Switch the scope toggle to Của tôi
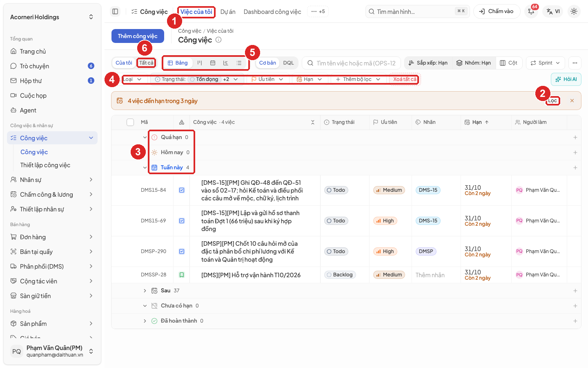Viewport: 588px width, 368px height. [124, 63]
